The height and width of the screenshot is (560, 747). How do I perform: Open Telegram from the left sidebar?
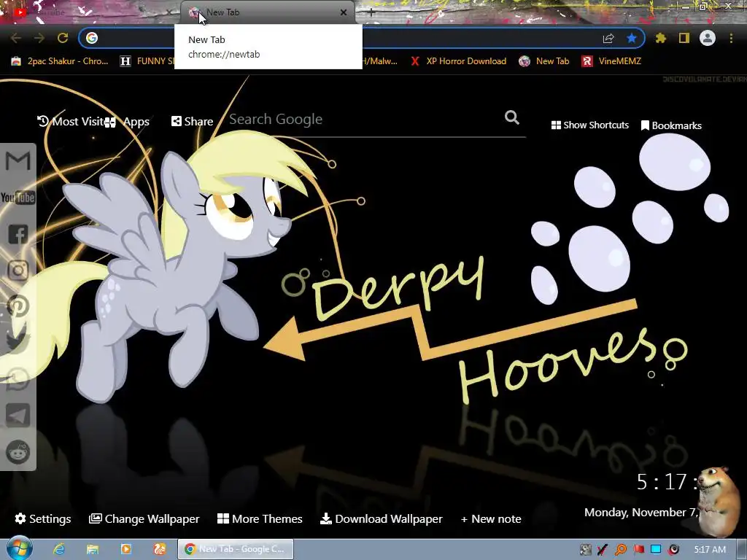click(x=18, y=415)
